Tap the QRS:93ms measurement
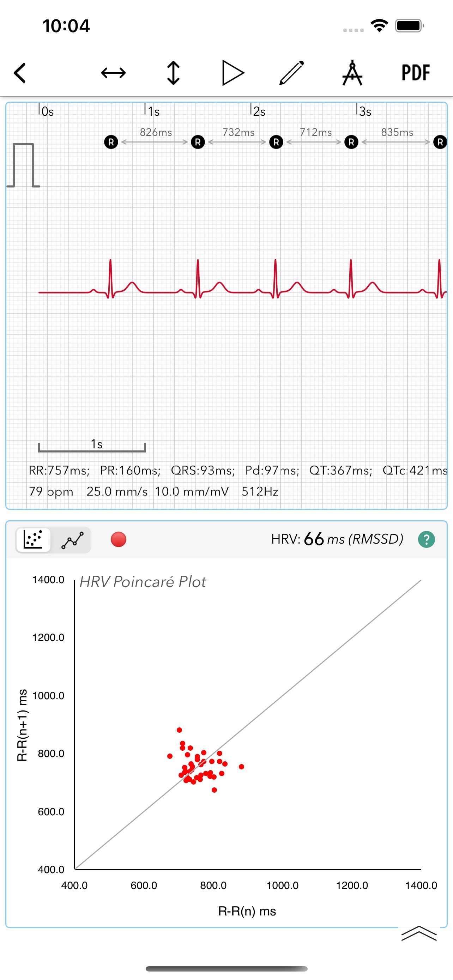 (203, 471)
